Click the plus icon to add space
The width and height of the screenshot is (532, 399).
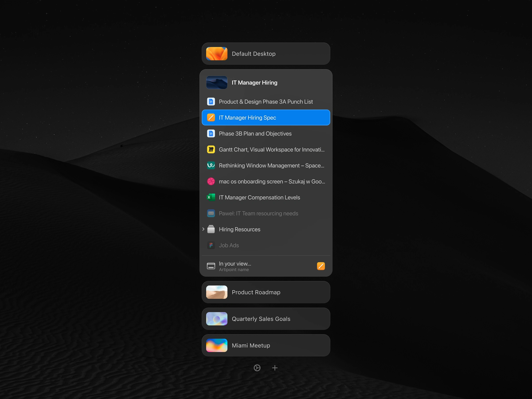click(x=275, y=368)
